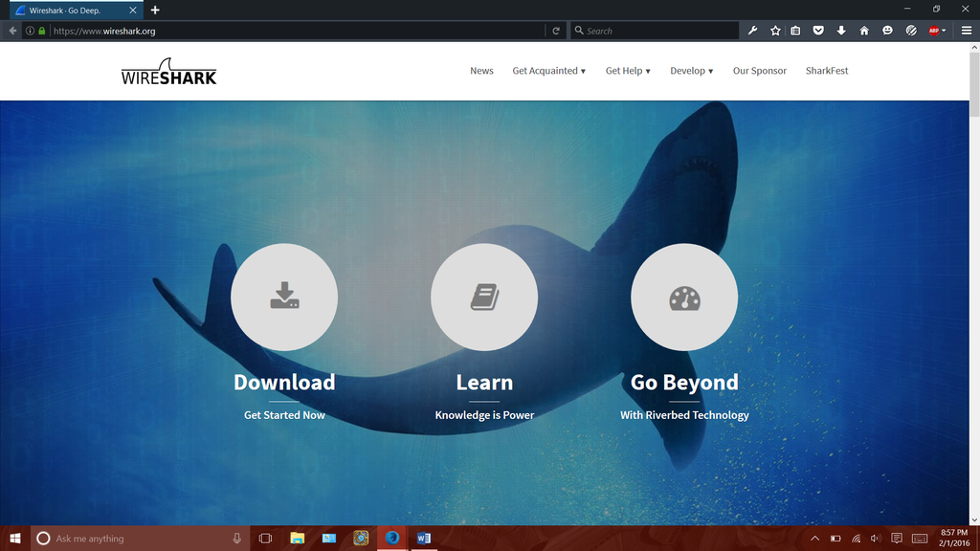
Task: Click the green padlock security icon
Action: [x=42, y=31]
